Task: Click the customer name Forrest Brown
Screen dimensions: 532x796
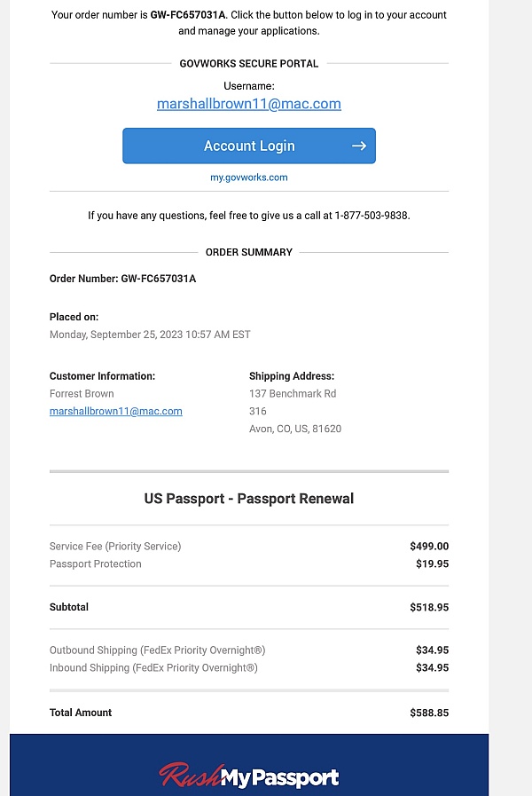Action: click(x=82, y=393)
